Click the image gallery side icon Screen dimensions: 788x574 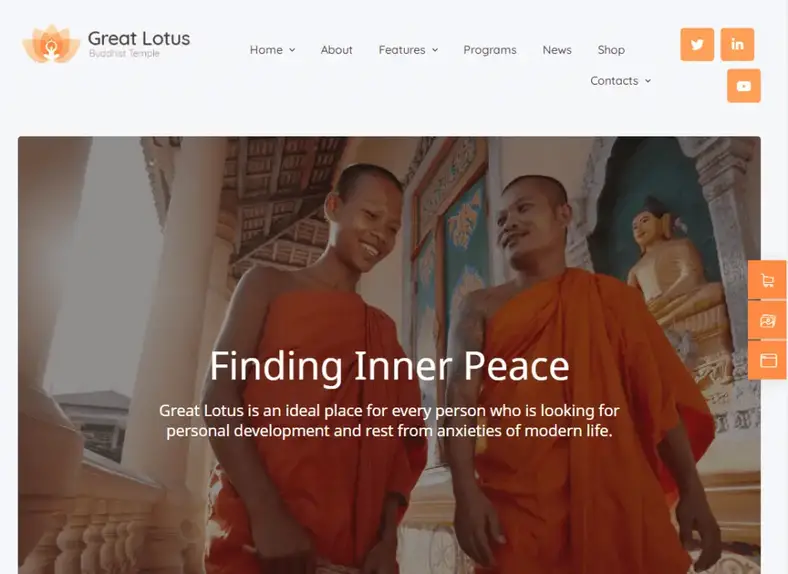tap(767, 320)
